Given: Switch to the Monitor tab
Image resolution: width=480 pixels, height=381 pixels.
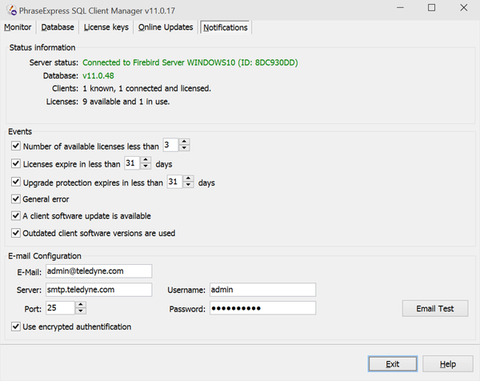Looking at the screenshot, I should click(x=18, y=27).
